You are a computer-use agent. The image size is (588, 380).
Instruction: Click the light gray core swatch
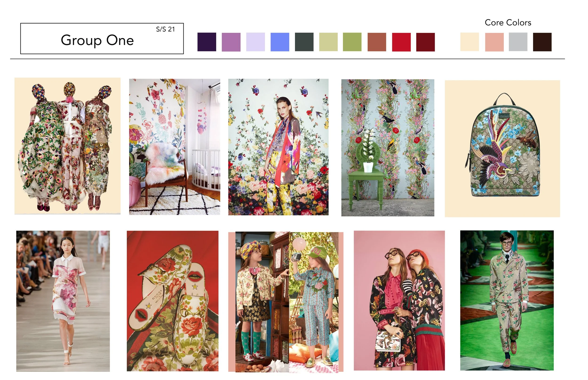(518, 42)
